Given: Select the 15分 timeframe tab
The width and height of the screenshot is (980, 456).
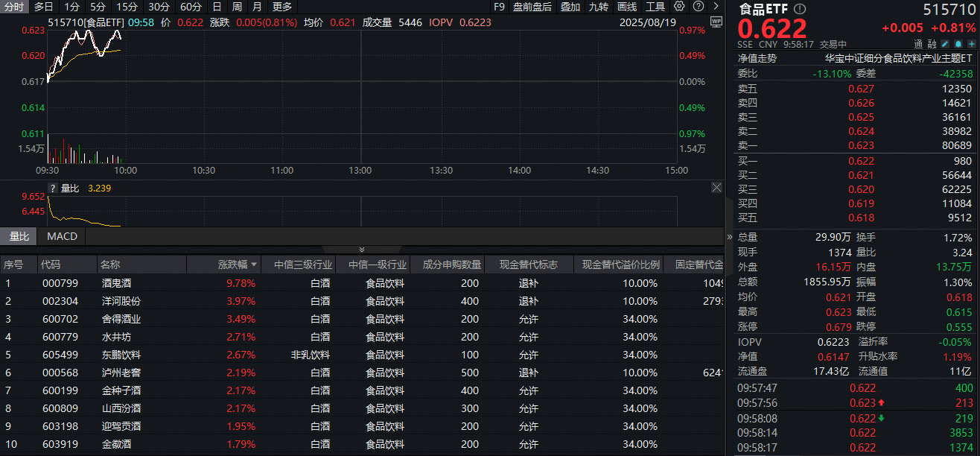Looking at the screenshot, I should [x=127, y=7].
